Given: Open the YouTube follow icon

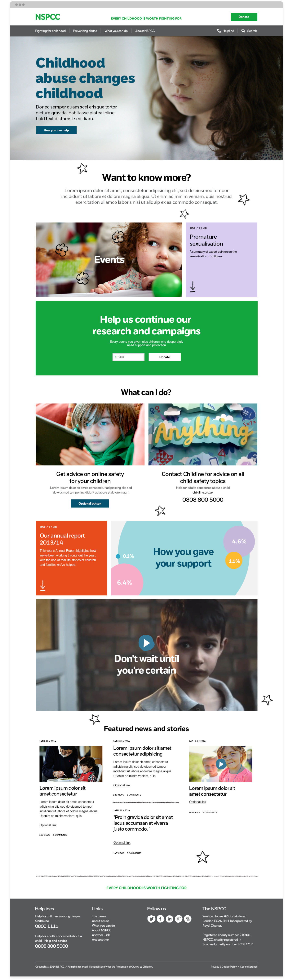Looking at the screenshot, I should pyautogui.click(x=188, y=919).
